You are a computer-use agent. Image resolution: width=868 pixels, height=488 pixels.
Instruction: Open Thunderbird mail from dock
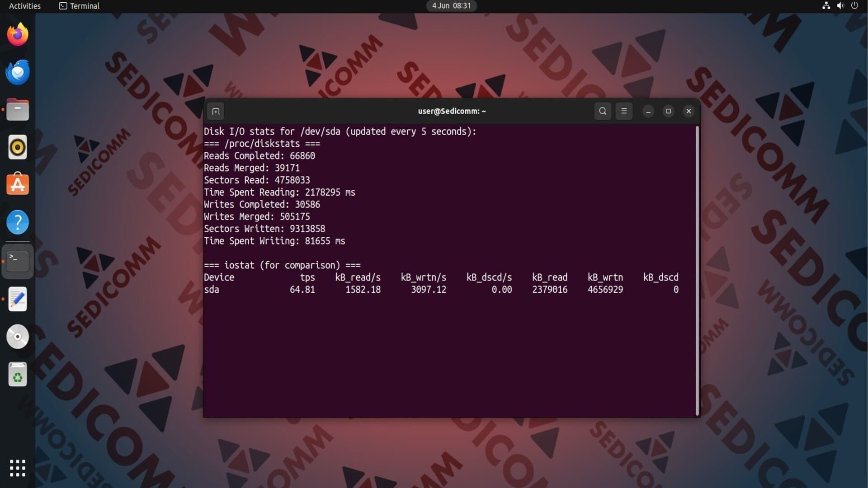pos(18,72)
